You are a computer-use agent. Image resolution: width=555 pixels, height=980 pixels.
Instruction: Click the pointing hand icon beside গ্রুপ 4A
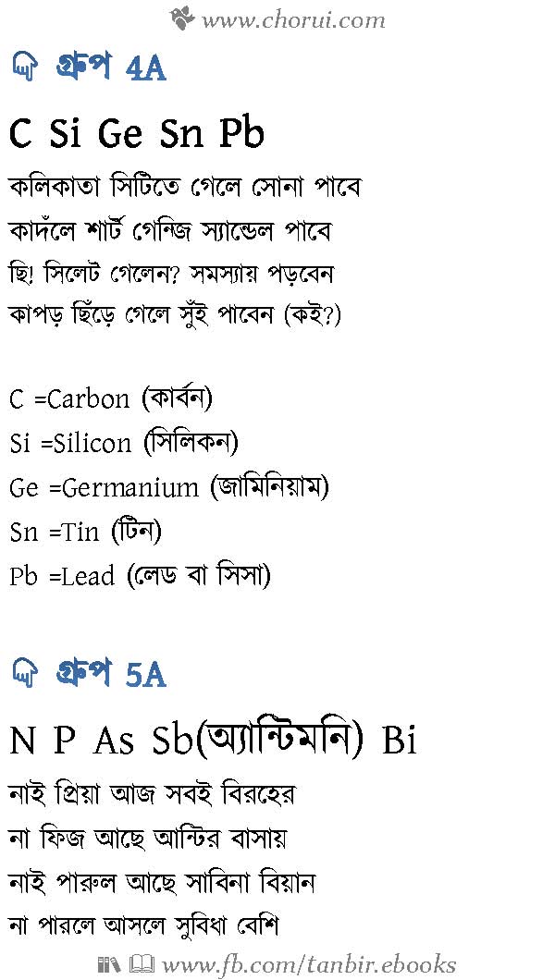tap(22, 67)
